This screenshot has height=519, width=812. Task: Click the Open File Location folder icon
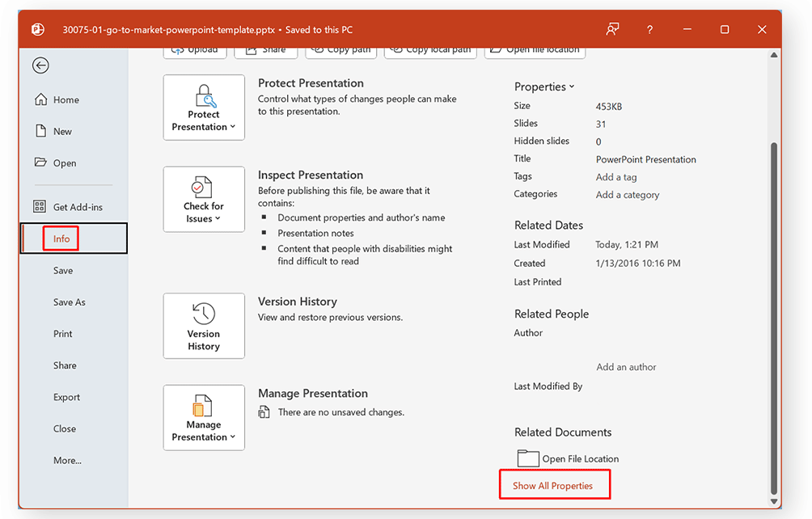click(x=528, y=458)
